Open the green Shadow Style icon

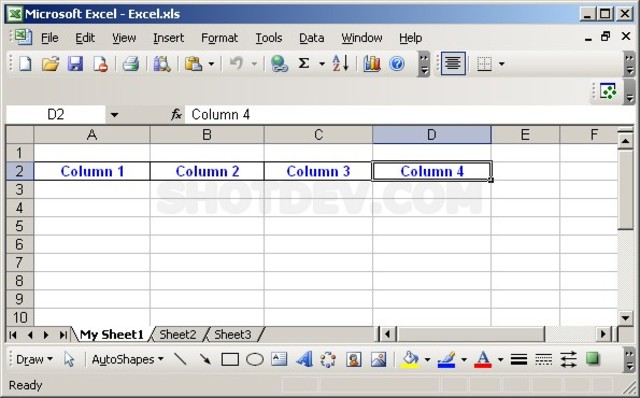click(x=593, y=359)
